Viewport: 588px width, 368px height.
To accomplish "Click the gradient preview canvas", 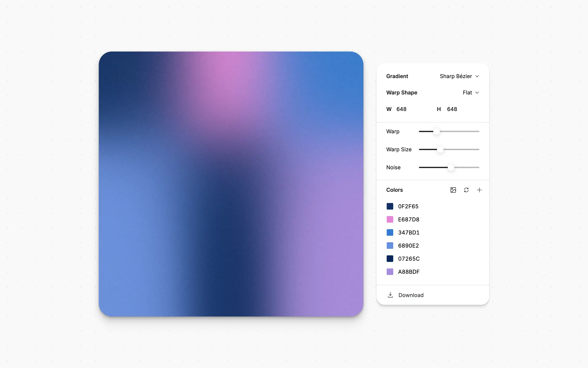I will click(x=231, y=184).
